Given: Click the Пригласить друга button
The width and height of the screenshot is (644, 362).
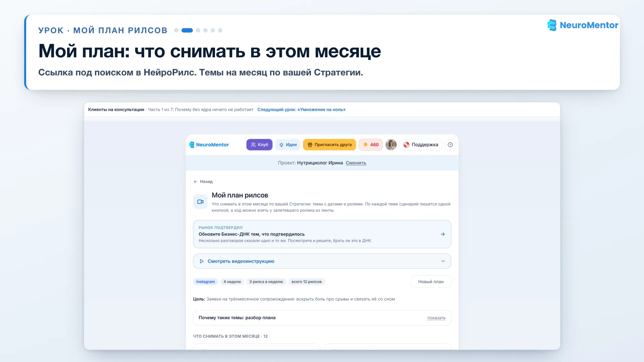Looking at the screenshot, I should click(x=329, y=145).
